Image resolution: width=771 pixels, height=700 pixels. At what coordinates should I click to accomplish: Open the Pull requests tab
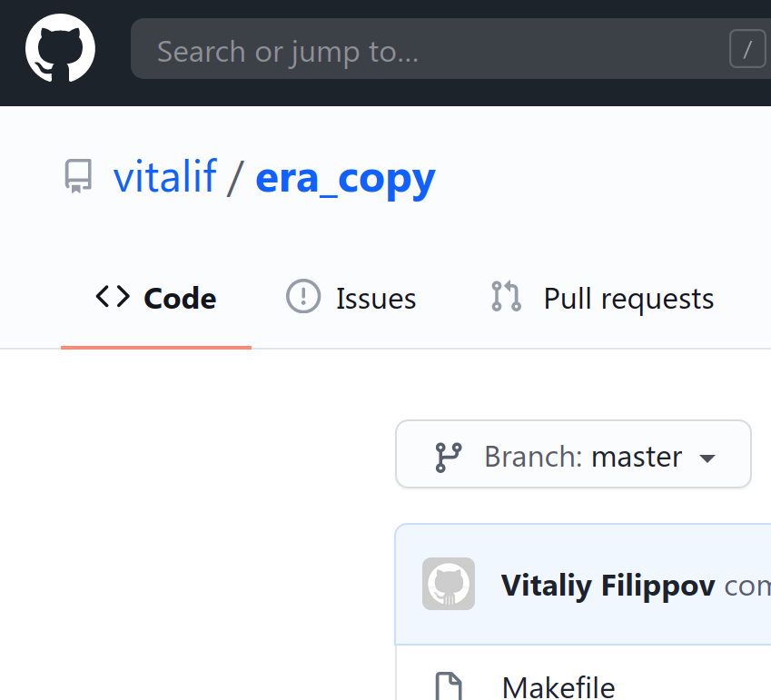602,299
